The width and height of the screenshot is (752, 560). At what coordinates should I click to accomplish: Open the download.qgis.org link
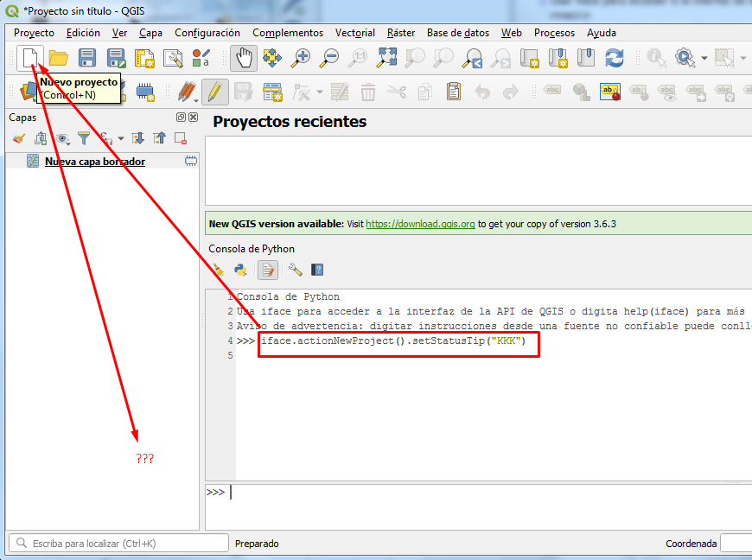pyautogui.click(x=420, y=224)
